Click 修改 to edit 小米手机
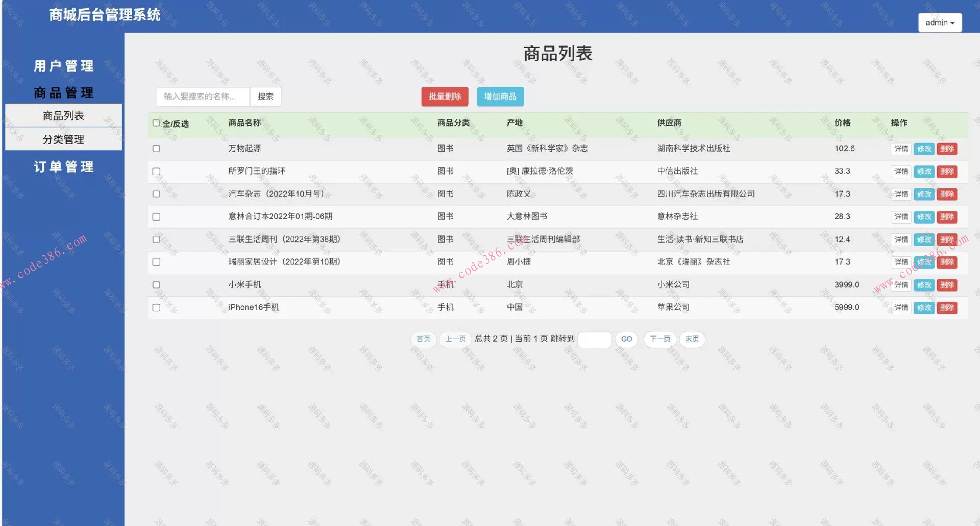The width and height of the screenshot is (980, 526). coord(924,284)
